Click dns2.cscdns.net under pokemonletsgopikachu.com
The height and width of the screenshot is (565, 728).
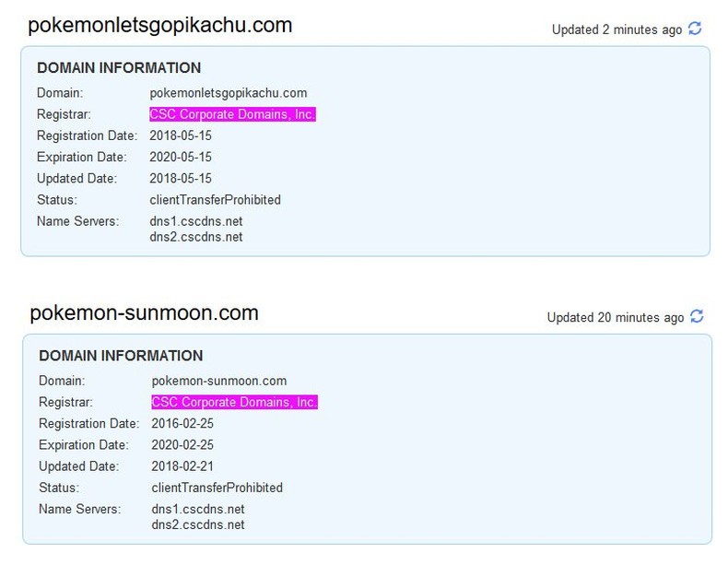pyautogui.click(x=195, y=237)
